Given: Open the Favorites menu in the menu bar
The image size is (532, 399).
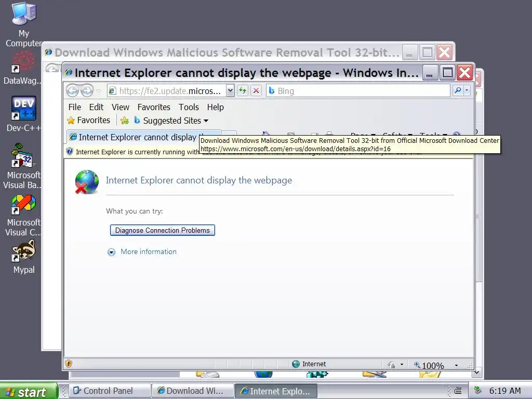Looking at the screenshot, I should (154, 107).
